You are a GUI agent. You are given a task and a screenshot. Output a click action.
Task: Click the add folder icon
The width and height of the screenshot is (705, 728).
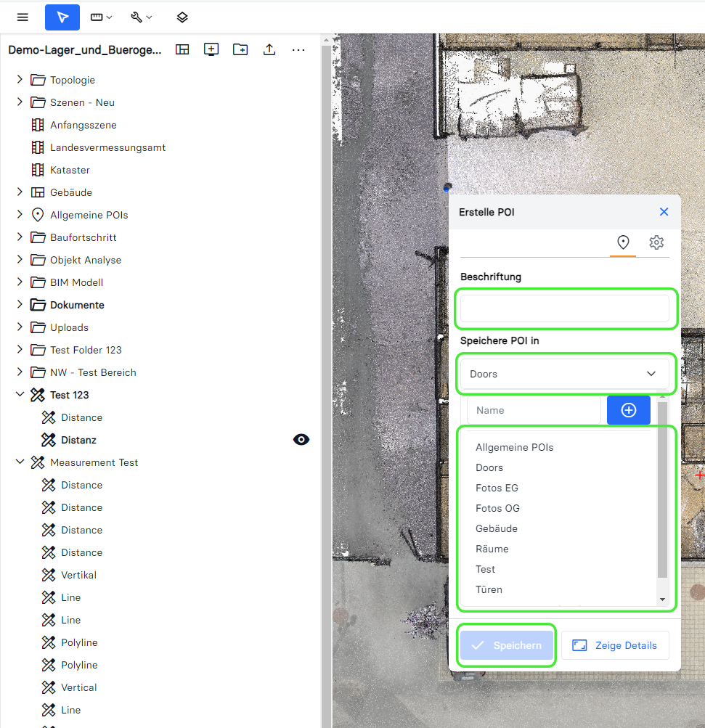click(x=240, y=49)
